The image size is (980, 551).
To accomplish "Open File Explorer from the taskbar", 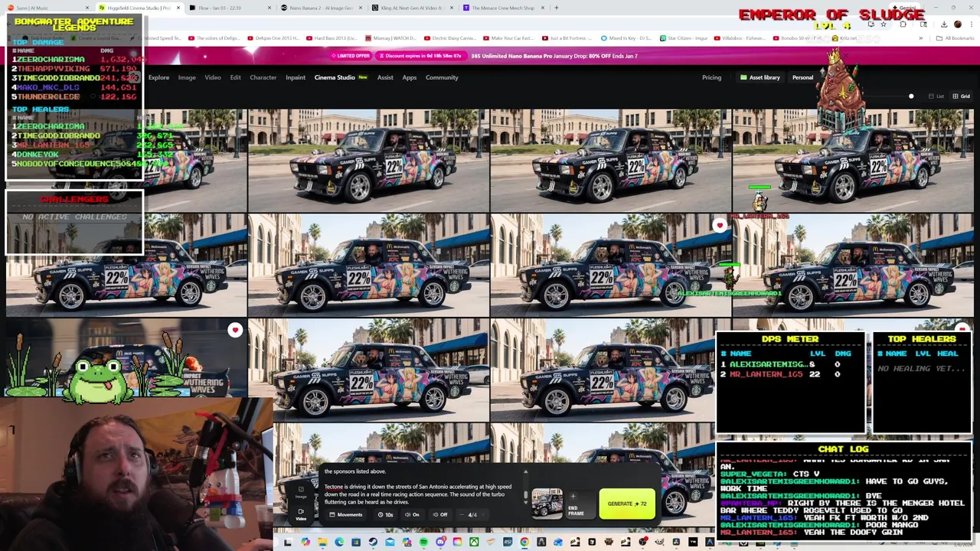I will (322, 543).
